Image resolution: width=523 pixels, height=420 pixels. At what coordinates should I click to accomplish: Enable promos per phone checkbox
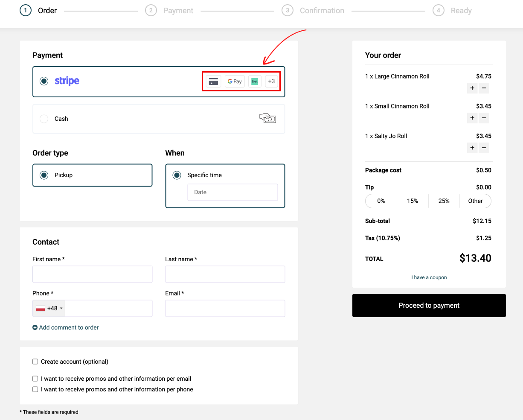pyautogui.click(x=35, y=389)
